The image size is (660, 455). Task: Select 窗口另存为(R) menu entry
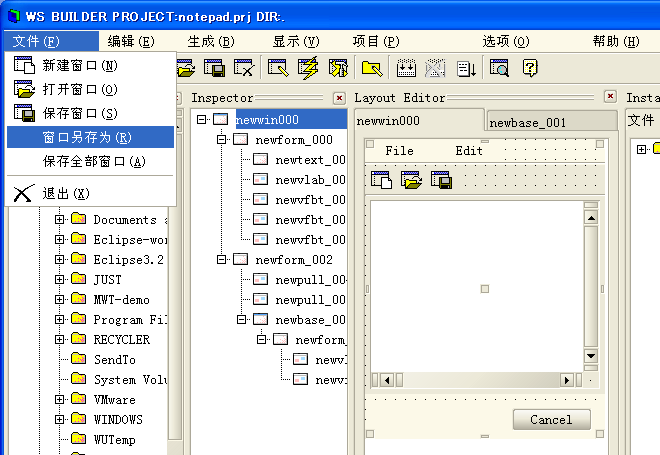90,137
